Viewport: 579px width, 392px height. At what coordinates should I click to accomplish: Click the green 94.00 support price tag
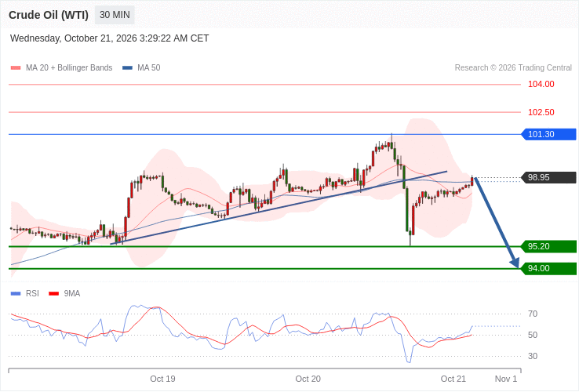pyautogui.click(x=548, y=268)
